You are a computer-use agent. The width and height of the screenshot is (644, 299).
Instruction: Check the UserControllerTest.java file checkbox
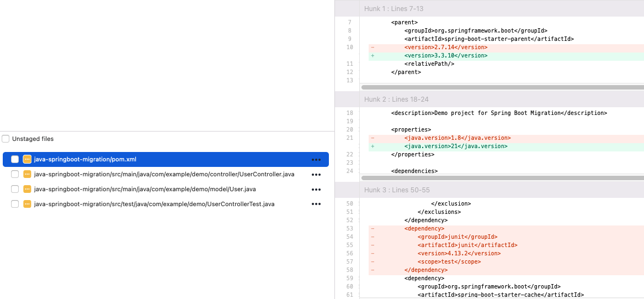tap(15, 204)
